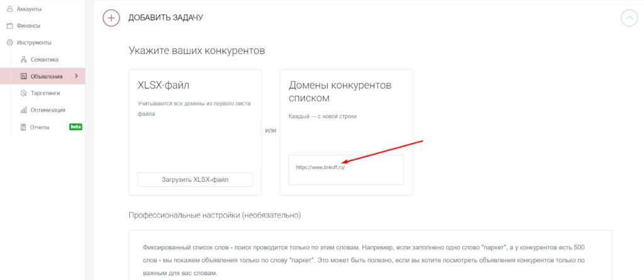Click the Оптимизация bar chart icon

coord(23,110)
